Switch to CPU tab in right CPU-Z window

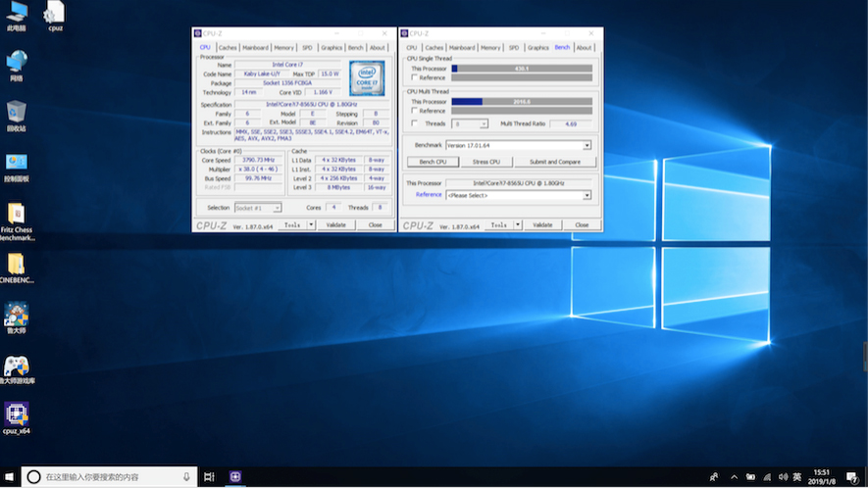[x=411, y=48]
